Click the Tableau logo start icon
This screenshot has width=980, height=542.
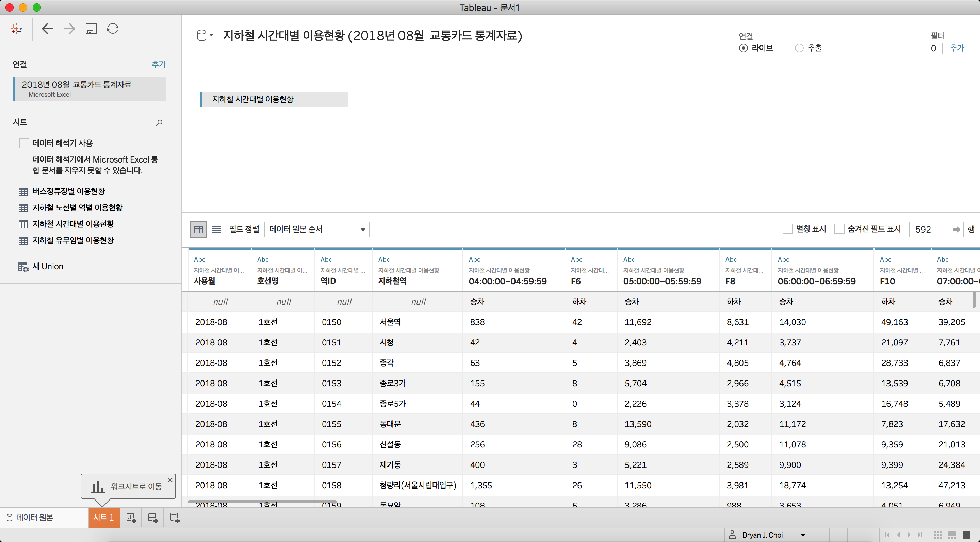(x=16, y=29)
